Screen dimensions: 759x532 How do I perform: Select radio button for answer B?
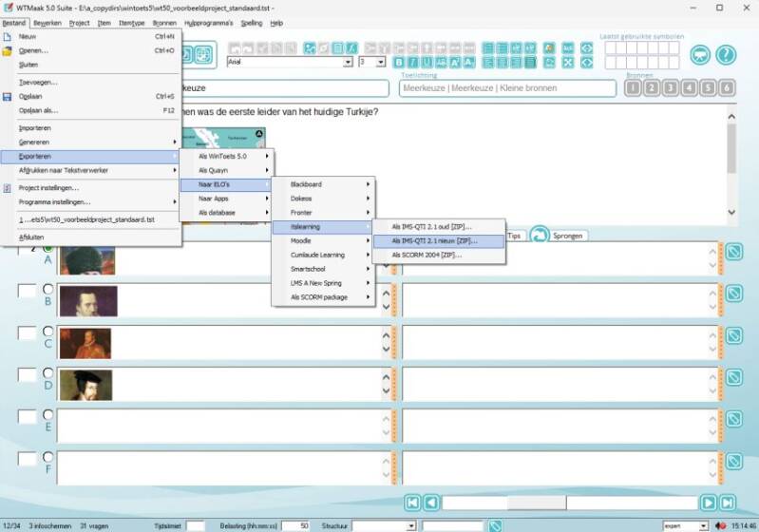pos(47,289)
